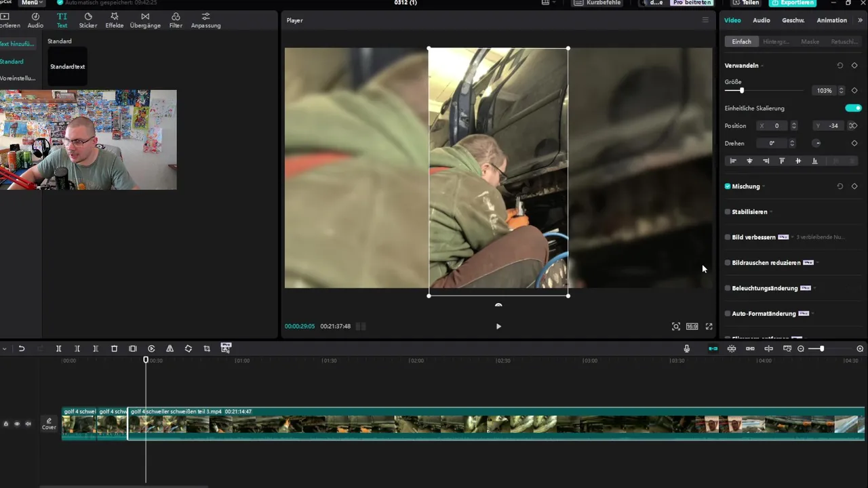Click the microphone voiceover icon
The height and width of the screenshot is (488, 868).
pos(687,348)
